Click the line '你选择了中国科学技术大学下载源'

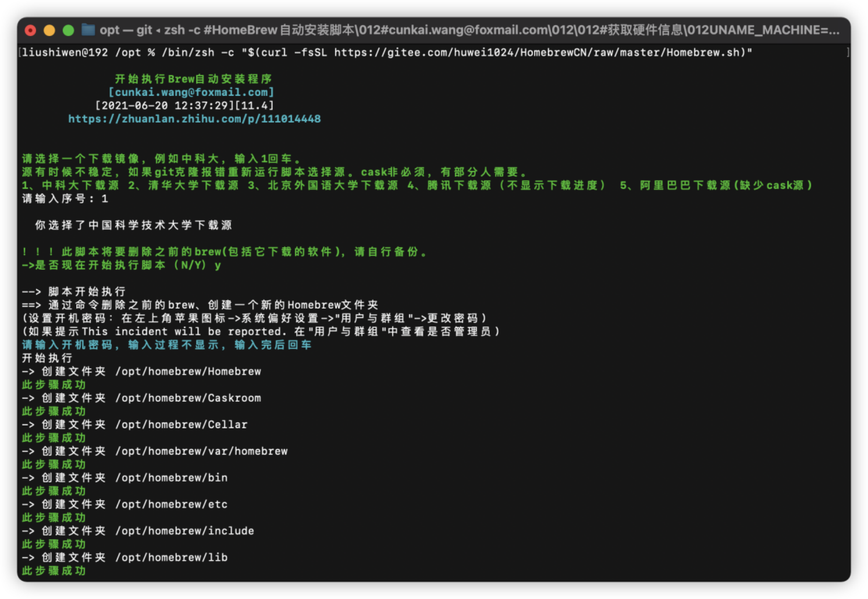pyautogui.click(x=134, y=225)
